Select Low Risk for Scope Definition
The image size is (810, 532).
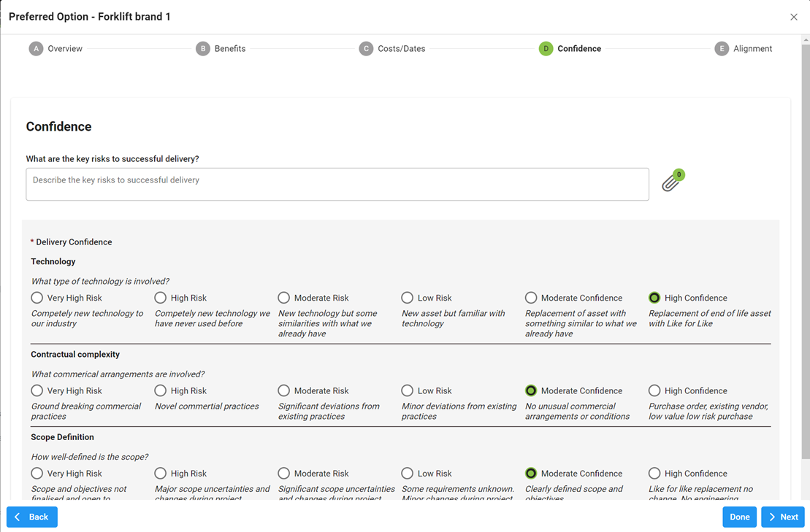point(407,473)
